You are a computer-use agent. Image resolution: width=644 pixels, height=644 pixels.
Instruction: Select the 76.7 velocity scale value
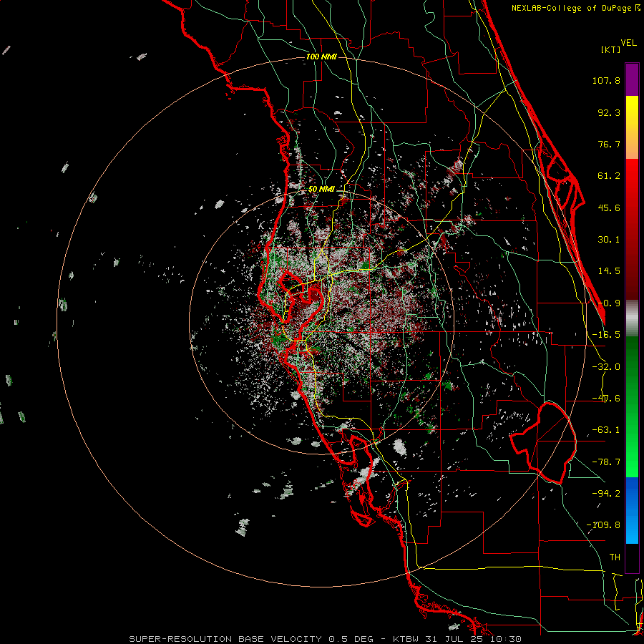tap(609, 144)
